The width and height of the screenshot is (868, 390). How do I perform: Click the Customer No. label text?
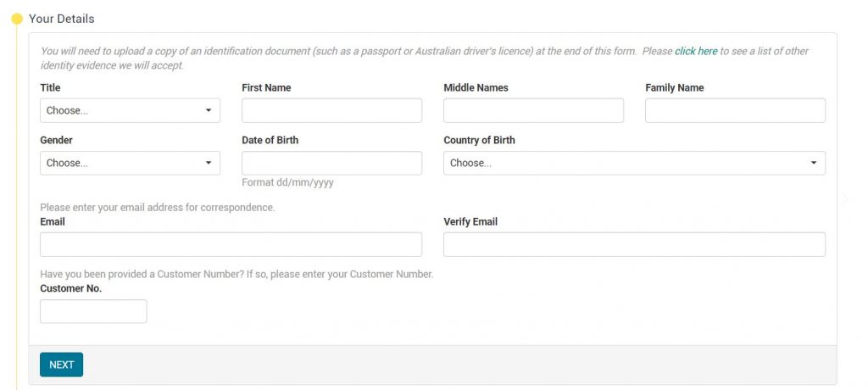coord(71,288)
